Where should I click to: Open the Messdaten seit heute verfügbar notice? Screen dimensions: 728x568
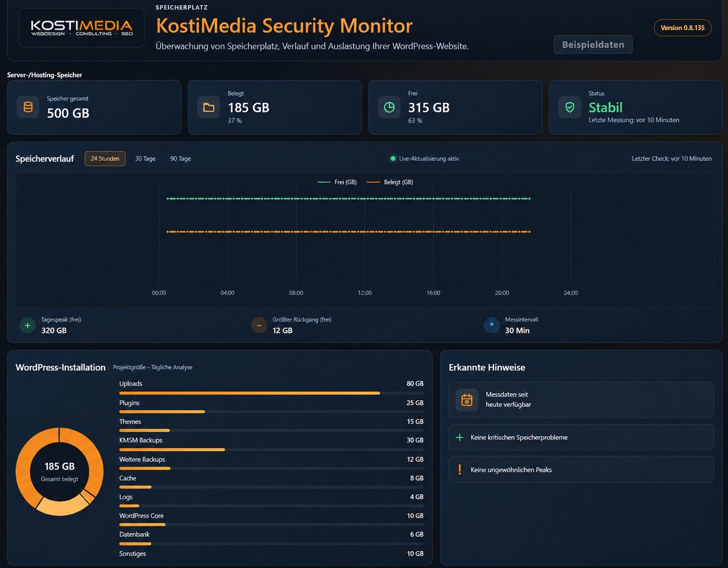[581, 400]
